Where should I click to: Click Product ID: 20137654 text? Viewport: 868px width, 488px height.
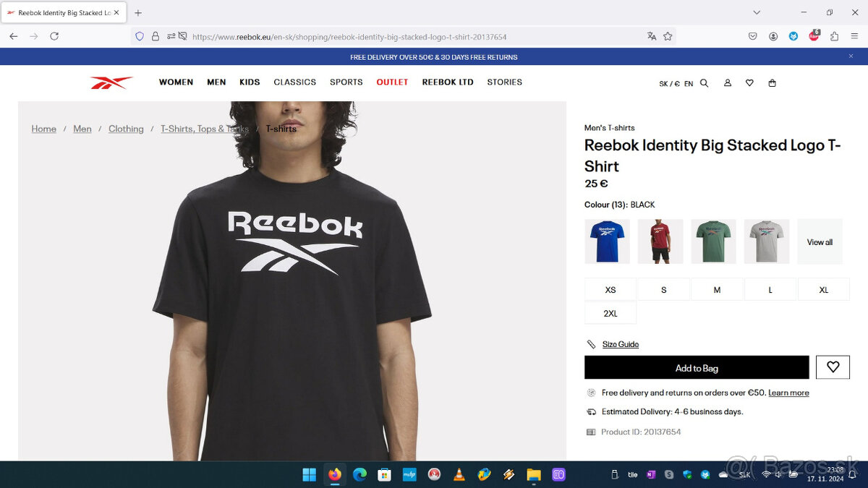tap(641, 432)
